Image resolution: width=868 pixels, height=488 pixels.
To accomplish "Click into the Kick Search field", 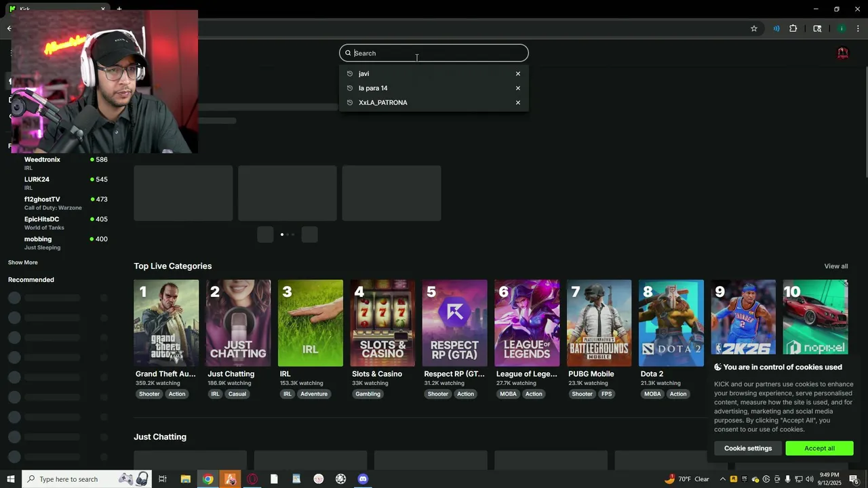I will click(434, 53).
